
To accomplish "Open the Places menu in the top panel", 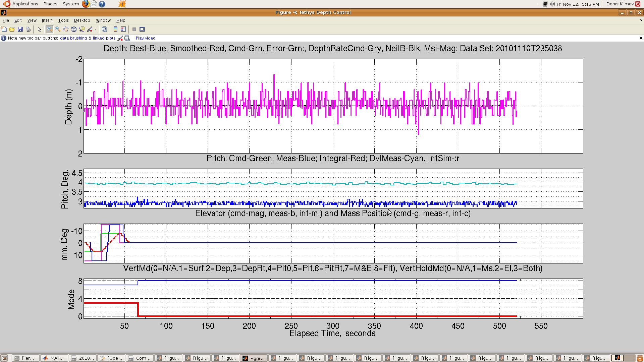I will 50,4.
